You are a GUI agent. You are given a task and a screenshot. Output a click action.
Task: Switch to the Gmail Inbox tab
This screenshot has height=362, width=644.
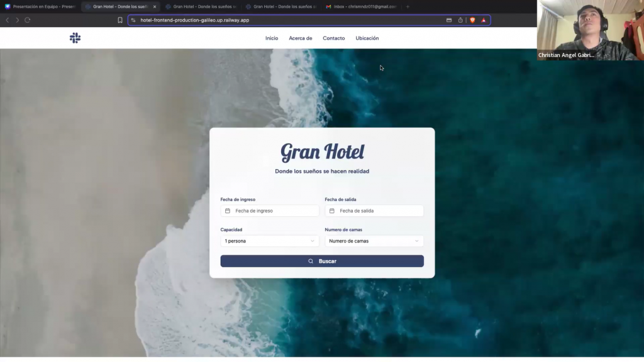pos(362,6)
